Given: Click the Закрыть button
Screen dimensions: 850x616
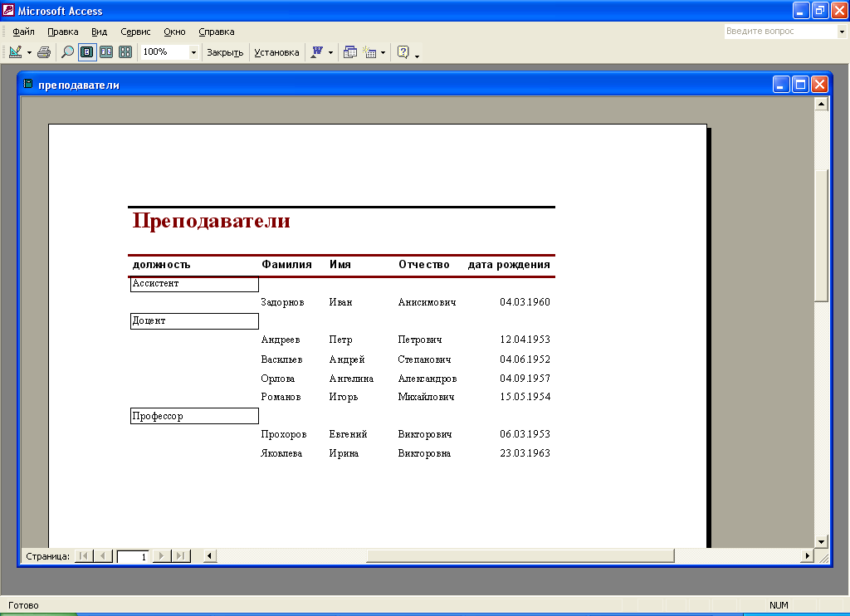Looking at the screenshot, I should (225, 52).
